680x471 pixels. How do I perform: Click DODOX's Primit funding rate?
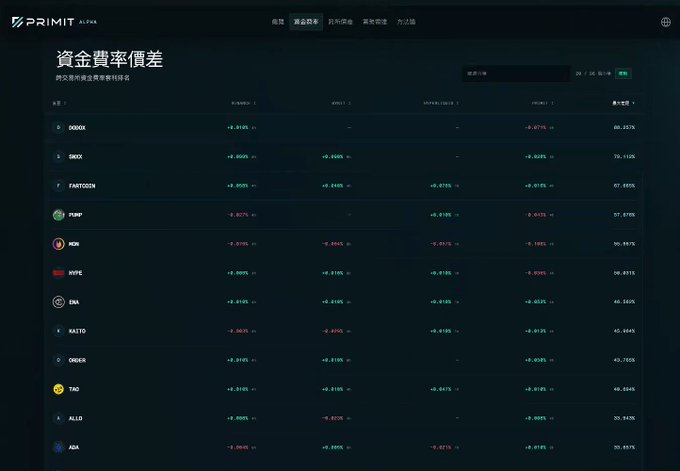coord(536,128)
